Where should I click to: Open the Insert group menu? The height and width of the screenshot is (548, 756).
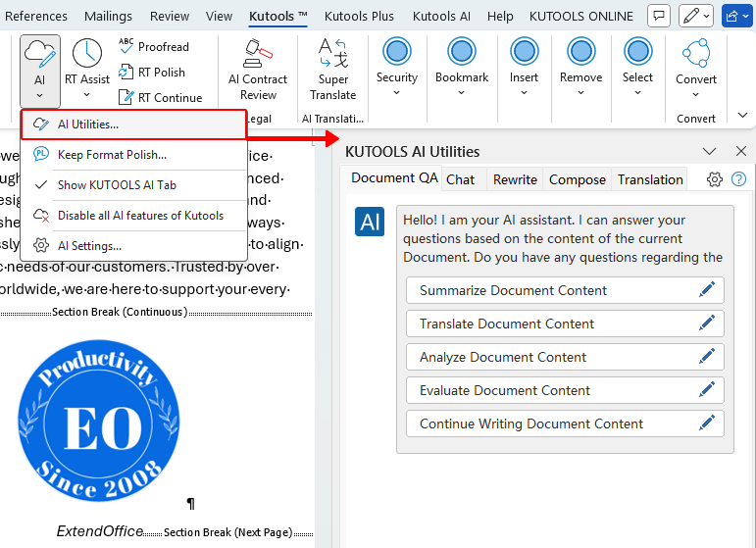pos(524,68)
